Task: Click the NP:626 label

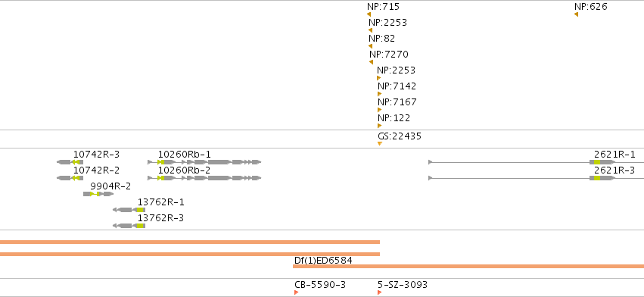Action: (590, 7)
